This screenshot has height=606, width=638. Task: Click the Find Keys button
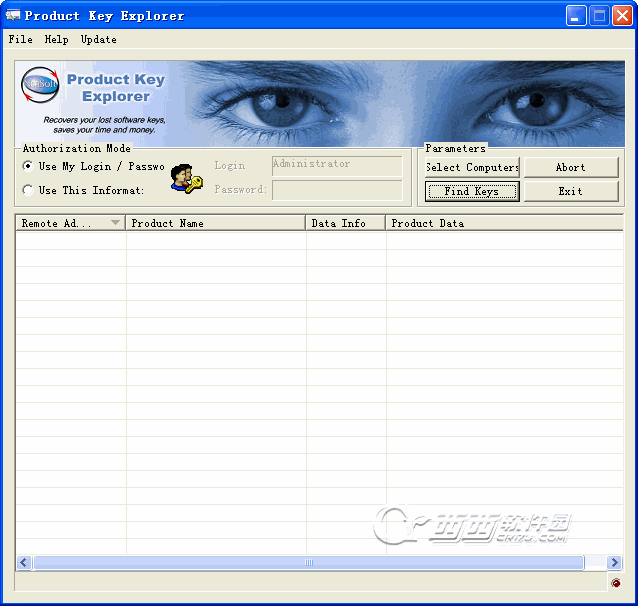pos(472,191)
